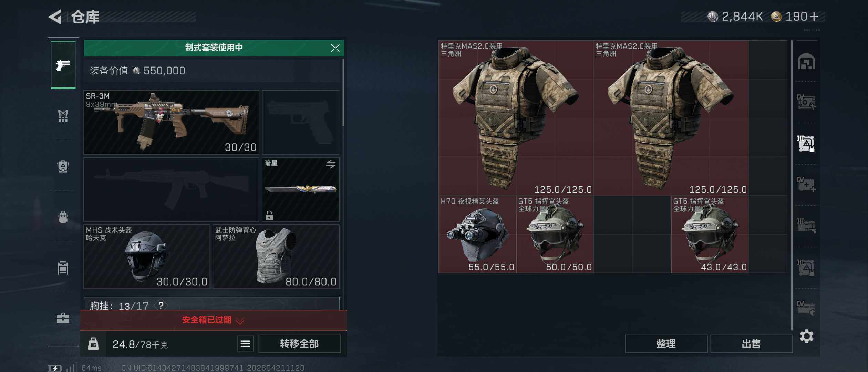This screenshot has width=868, height=372.
Task: Swap the 暗星 knife using the swap arrows
Action: (x=331, y=164)
